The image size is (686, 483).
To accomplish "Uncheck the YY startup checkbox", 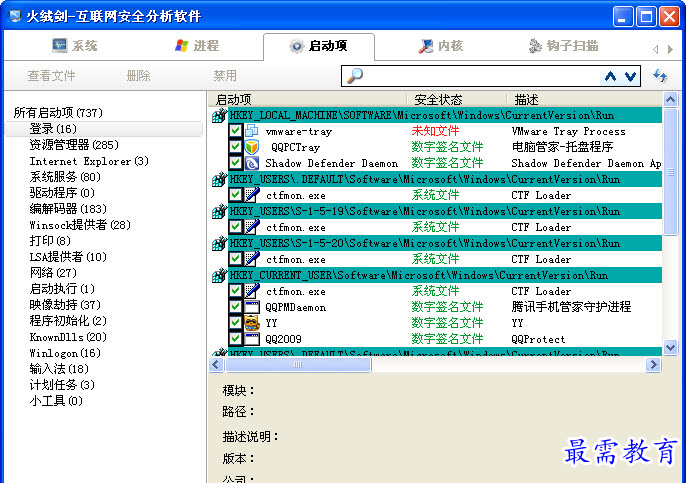I will point(235,322).
